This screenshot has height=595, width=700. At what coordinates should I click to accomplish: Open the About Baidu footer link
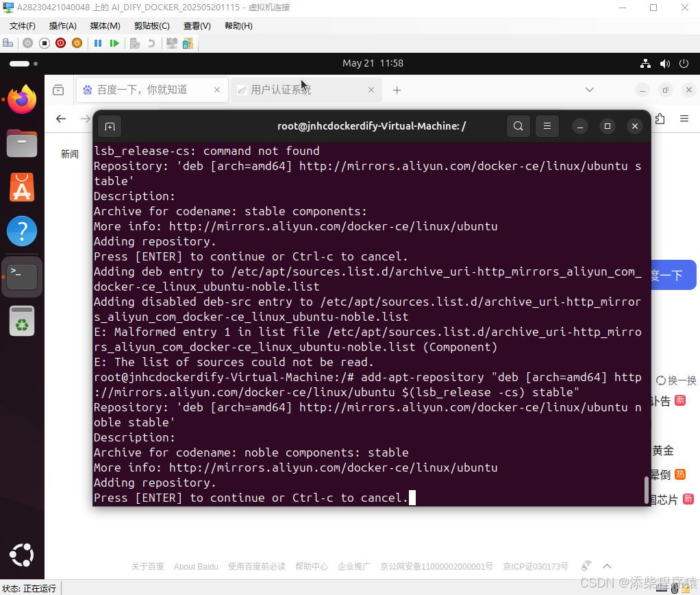(196, 566)
